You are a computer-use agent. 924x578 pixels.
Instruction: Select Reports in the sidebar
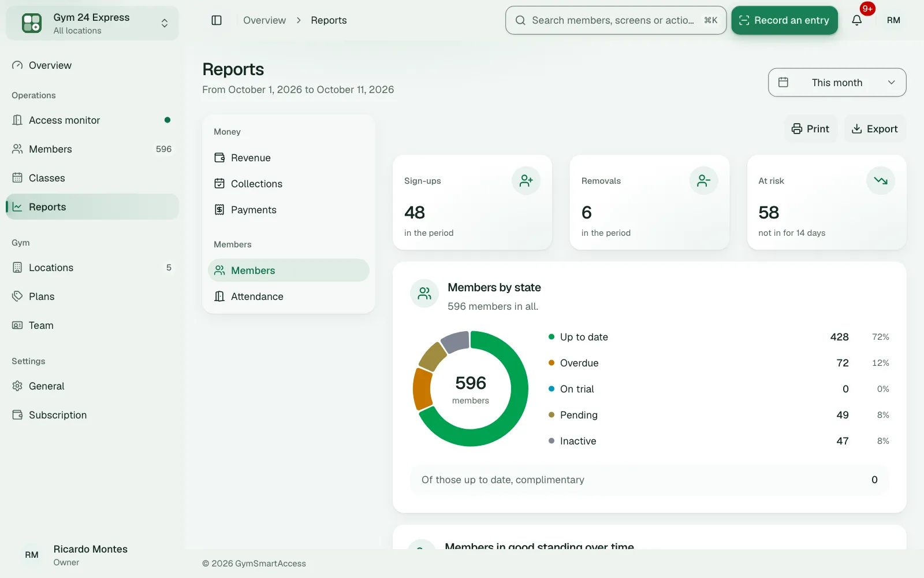[92, 207]
